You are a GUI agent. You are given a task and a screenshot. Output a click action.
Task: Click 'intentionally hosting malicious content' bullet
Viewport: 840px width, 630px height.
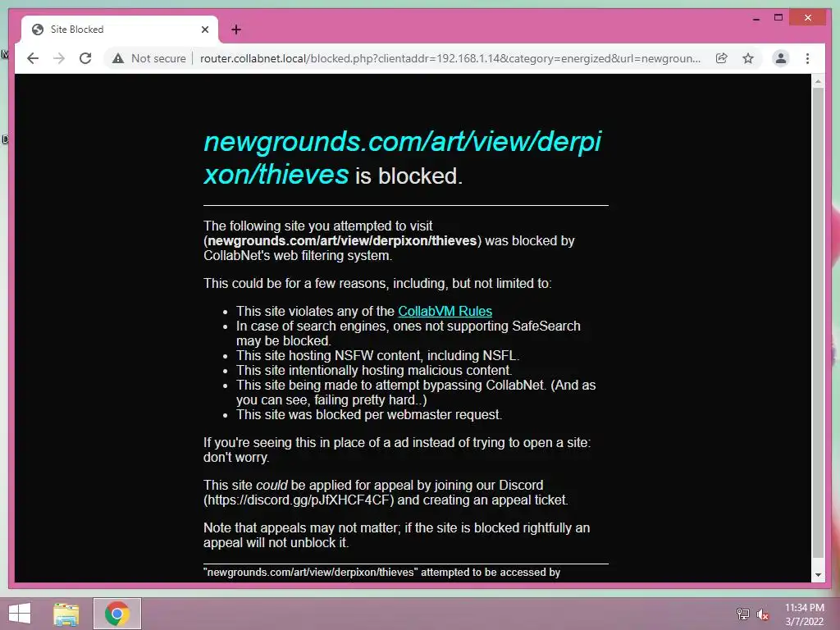(x=374, y=370)
